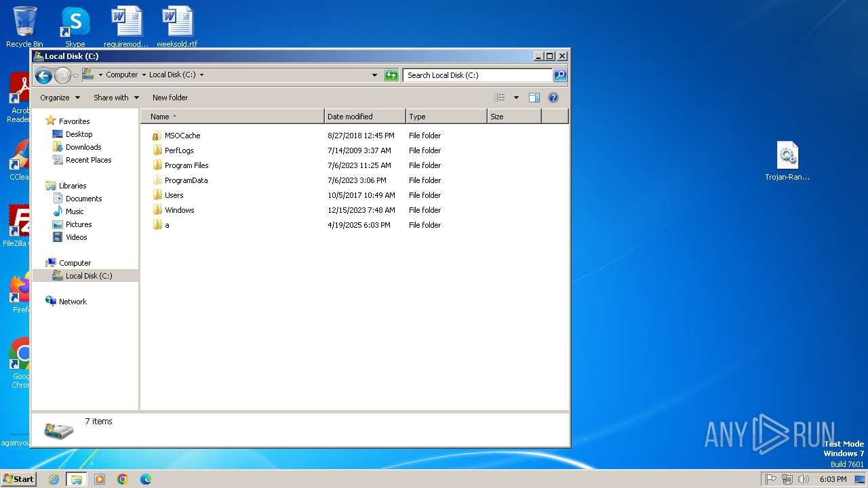
Task: Click the 7/14/2009 3:37 AM date cell
Action: point(359,150)
